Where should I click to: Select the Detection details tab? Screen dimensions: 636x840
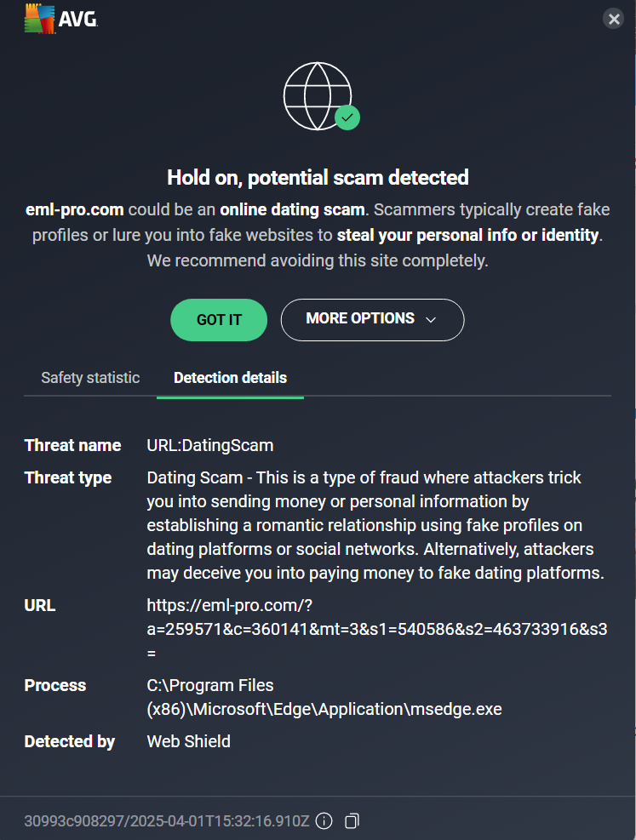pyautogui.click(x=230, y=378)
